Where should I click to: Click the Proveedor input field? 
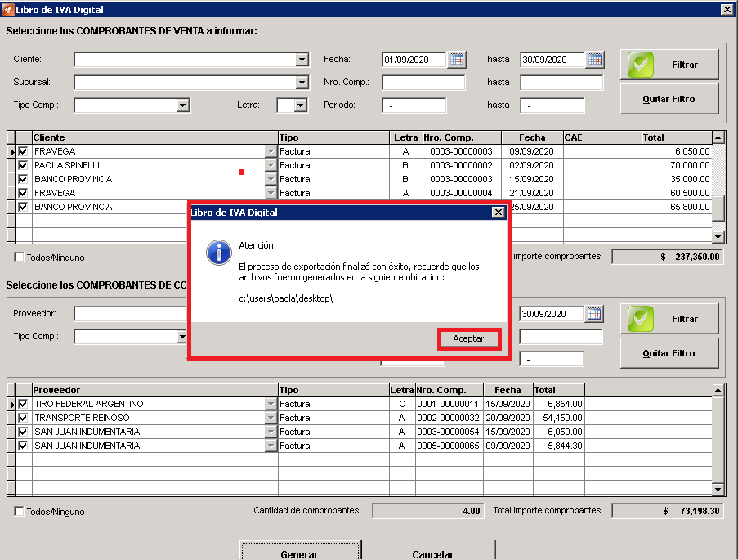click(x=131, y=314)
